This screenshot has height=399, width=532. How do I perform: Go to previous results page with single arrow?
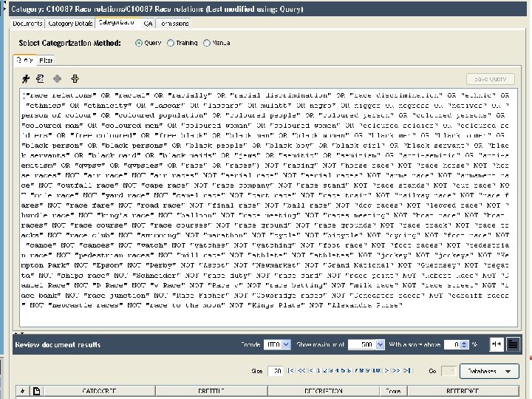(x=311, y=370)
